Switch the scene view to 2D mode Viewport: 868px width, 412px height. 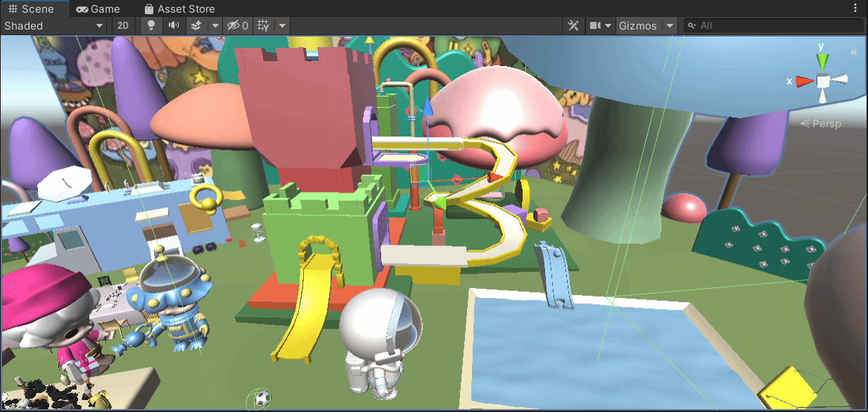tap(123, 26)
